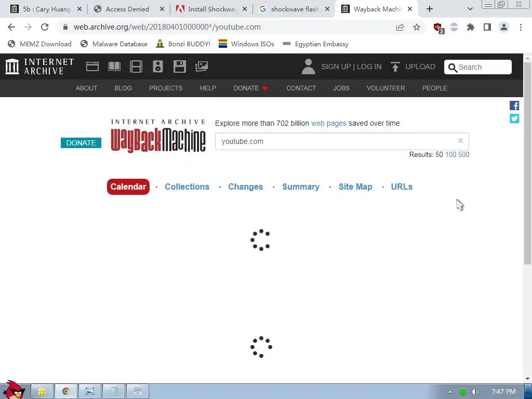Open the PEOPLE menu item
The image size is (532, 399).
pos(435,88)
